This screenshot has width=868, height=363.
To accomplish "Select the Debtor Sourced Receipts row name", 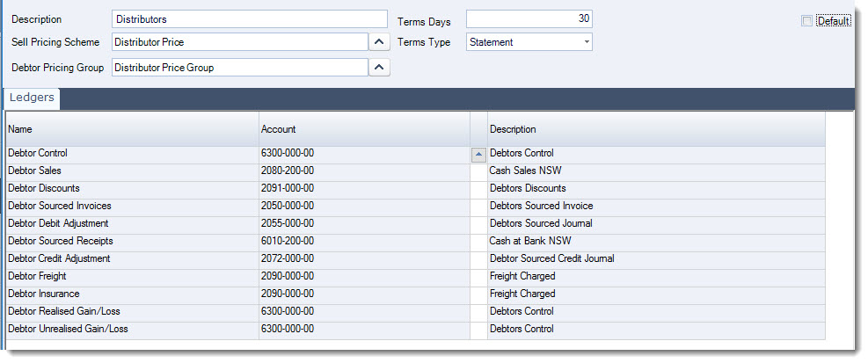I will tap(61, 241).
